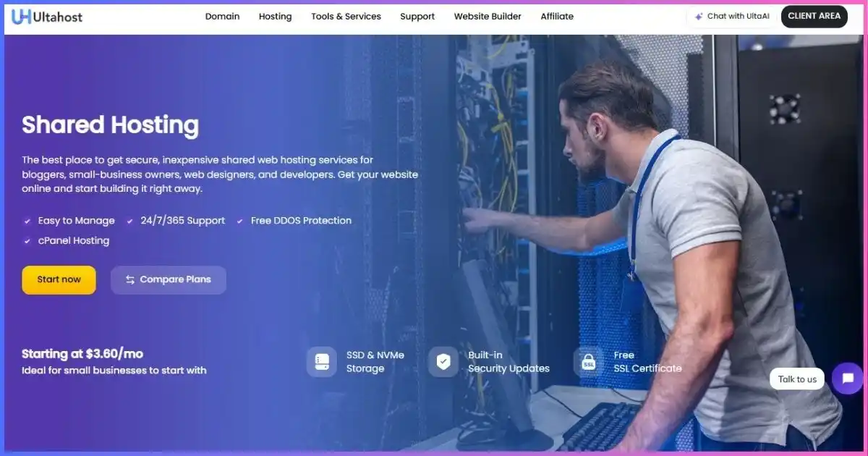Click the Talk to us label
Viewport: 868px width, 456px height.
797,379
